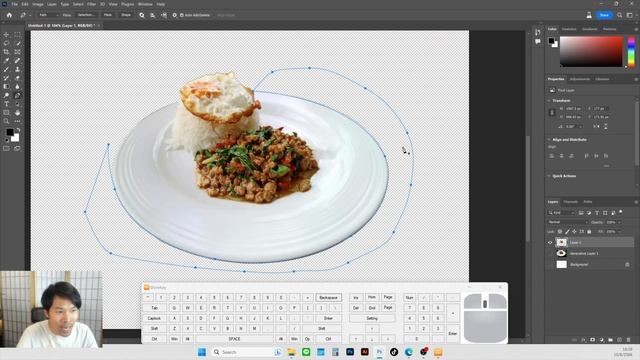This screenshot has height=360, width=640.
Task: Click inside the color picker field
Action: tap(591, 51)
